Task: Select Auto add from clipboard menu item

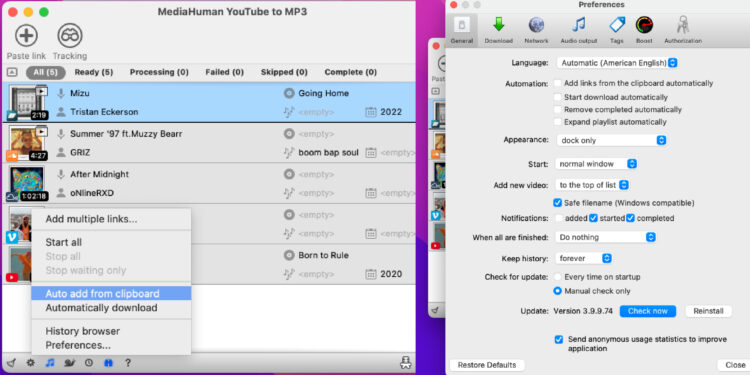Action: pyautogui.click(x=111, y=294)
